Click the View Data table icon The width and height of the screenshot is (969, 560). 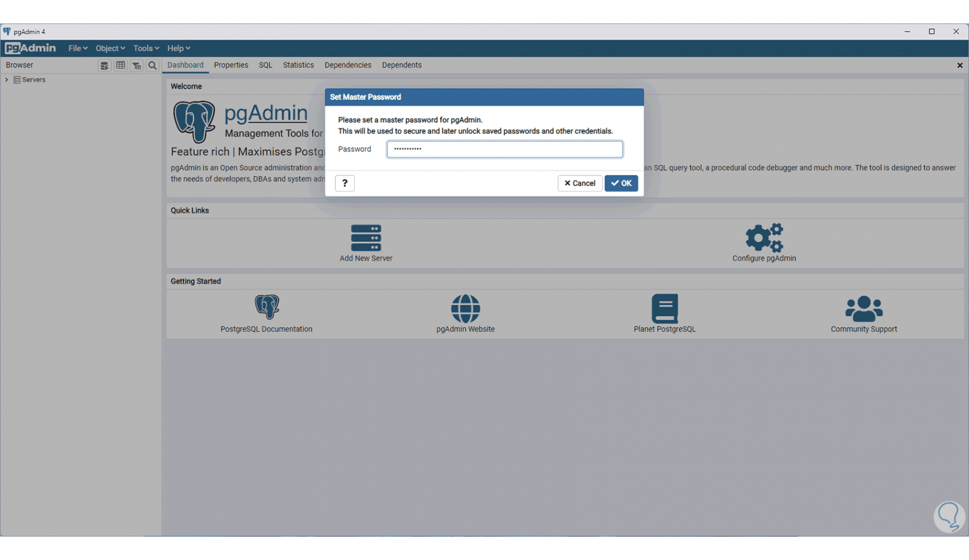click(x=120, y=66)
